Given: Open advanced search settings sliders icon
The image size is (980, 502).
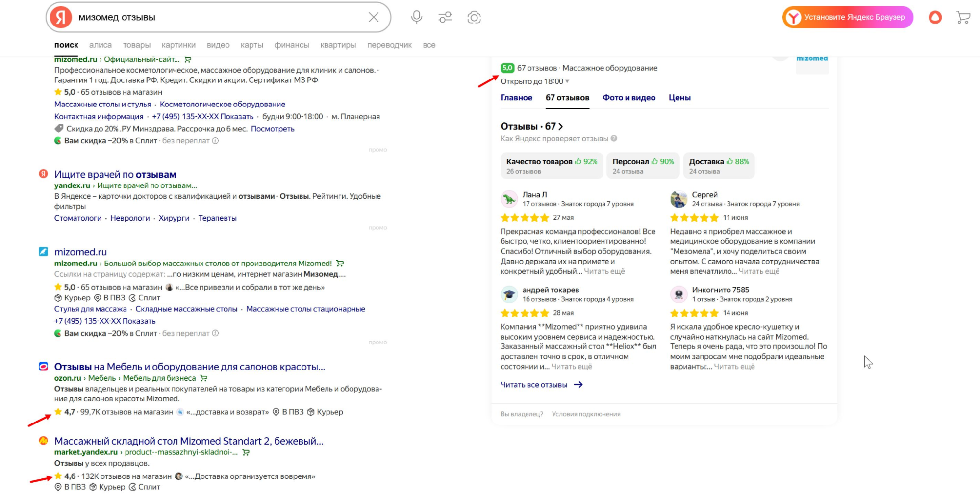Looking at the screenshot, I should coord(445,17).
